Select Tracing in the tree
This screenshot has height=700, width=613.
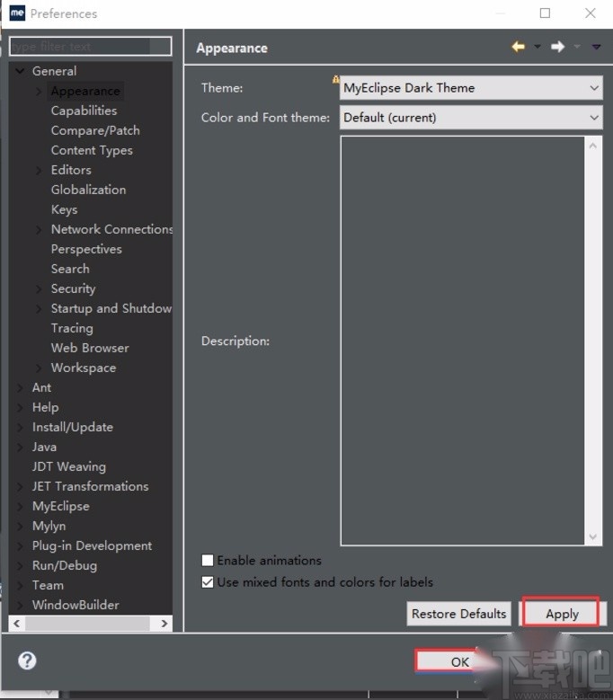point(72,328)
